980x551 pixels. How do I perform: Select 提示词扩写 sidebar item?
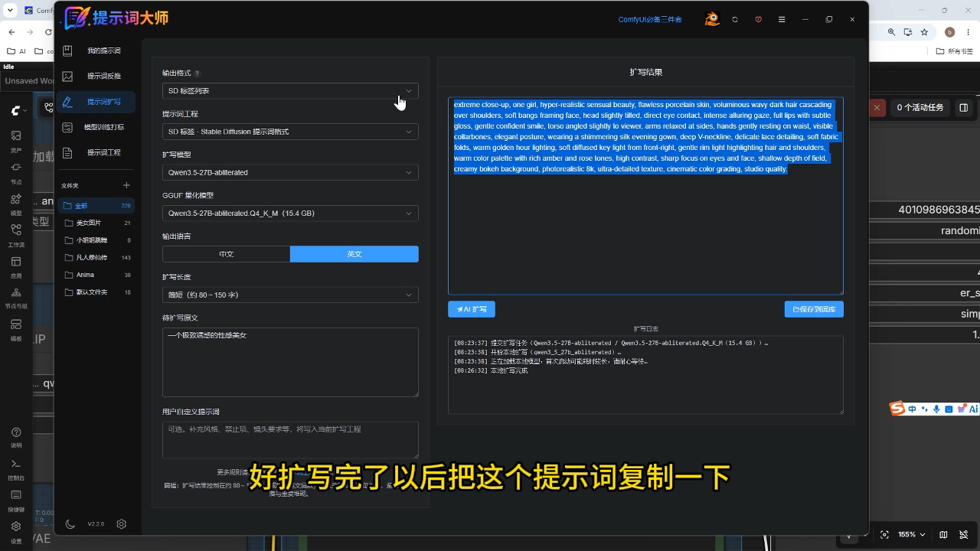96,102
